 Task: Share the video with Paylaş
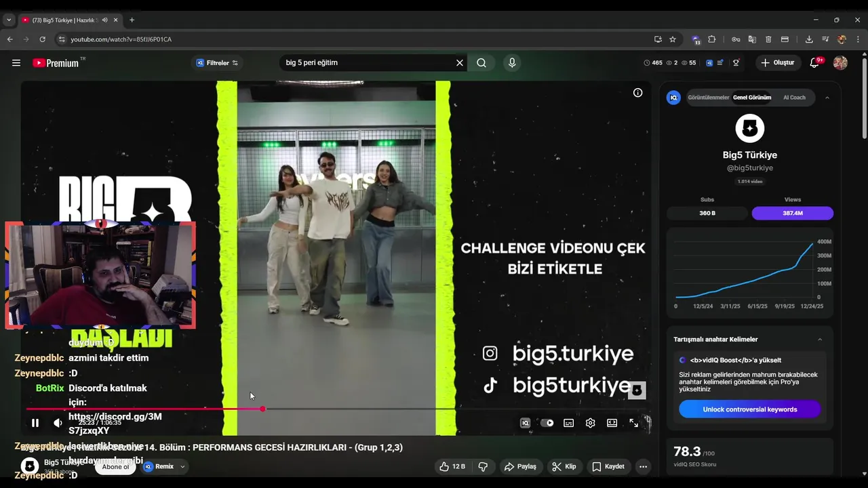[x=521, y=466]
